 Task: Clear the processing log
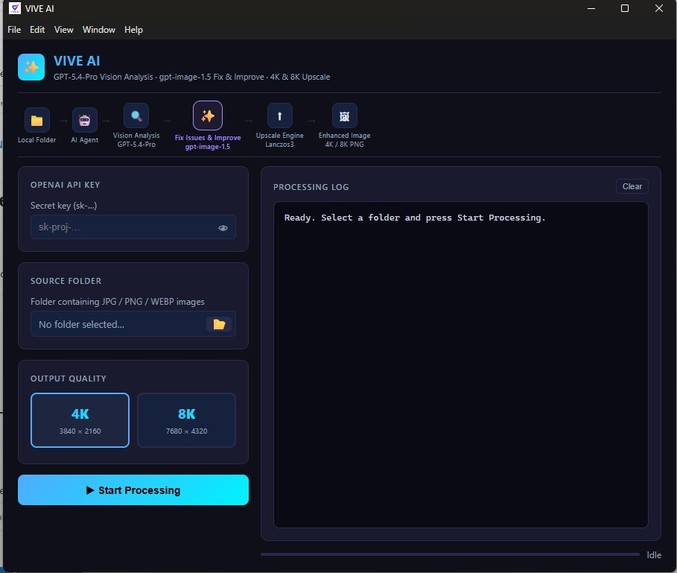(x=632, y=187)
